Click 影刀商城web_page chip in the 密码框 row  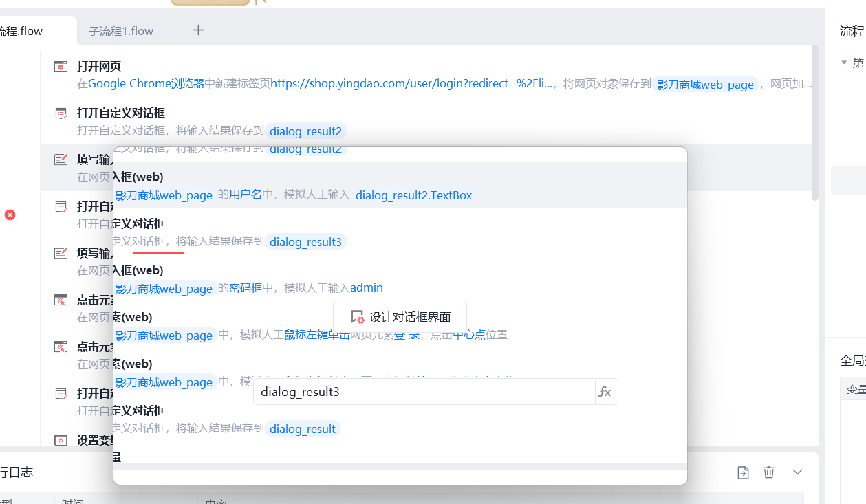pyautogui.click(x=164, y=289)
